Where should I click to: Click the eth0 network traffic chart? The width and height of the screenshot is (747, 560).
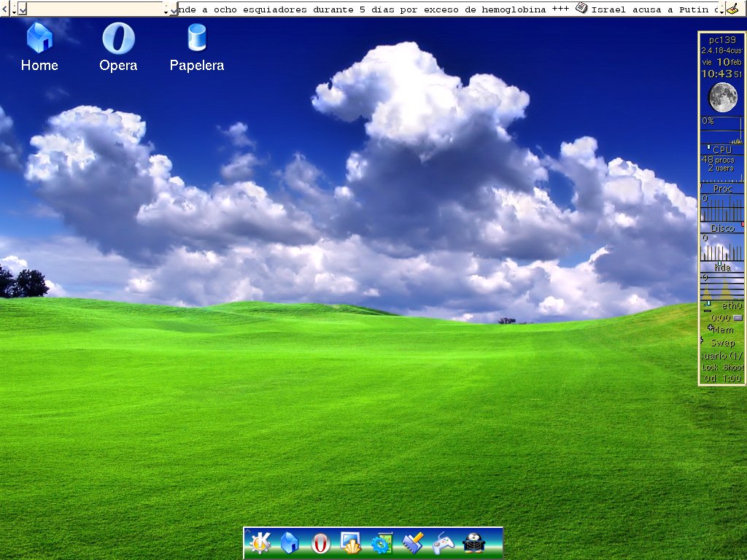(722, 287)
